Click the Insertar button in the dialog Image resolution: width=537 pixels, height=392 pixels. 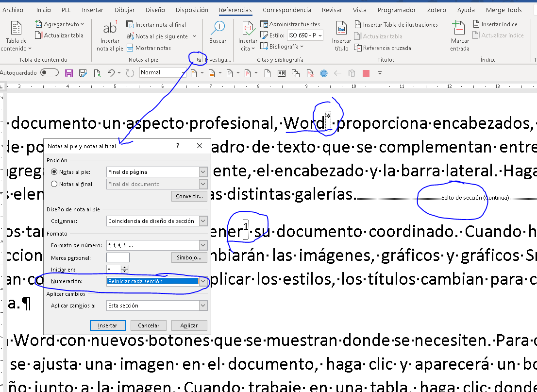tap(107, 325)
